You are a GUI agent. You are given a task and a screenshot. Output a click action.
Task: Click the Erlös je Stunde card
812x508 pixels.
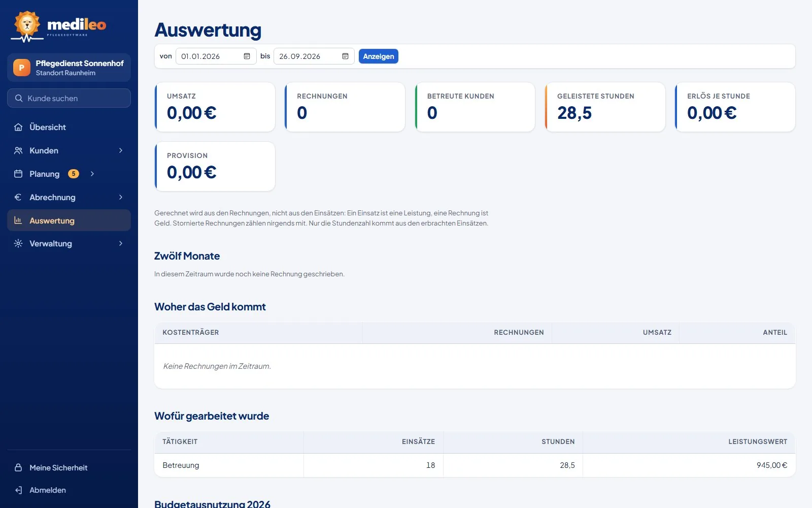(x=735, y=107)
